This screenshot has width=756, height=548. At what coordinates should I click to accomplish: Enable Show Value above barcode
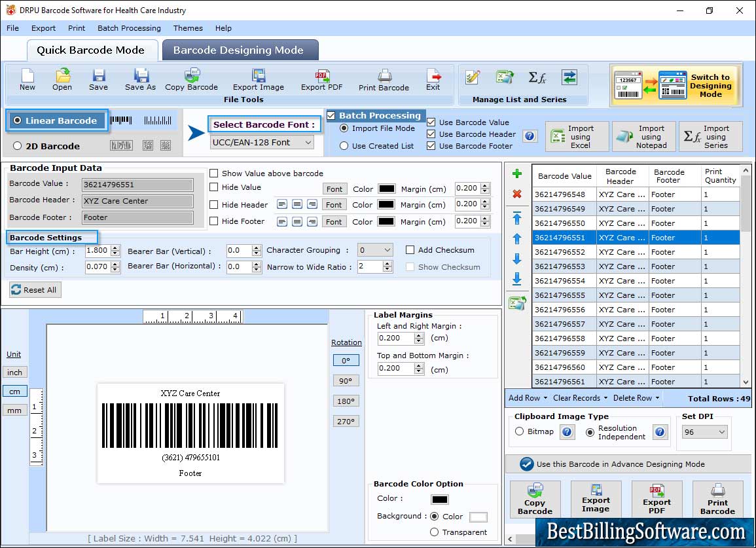(213, 174)
